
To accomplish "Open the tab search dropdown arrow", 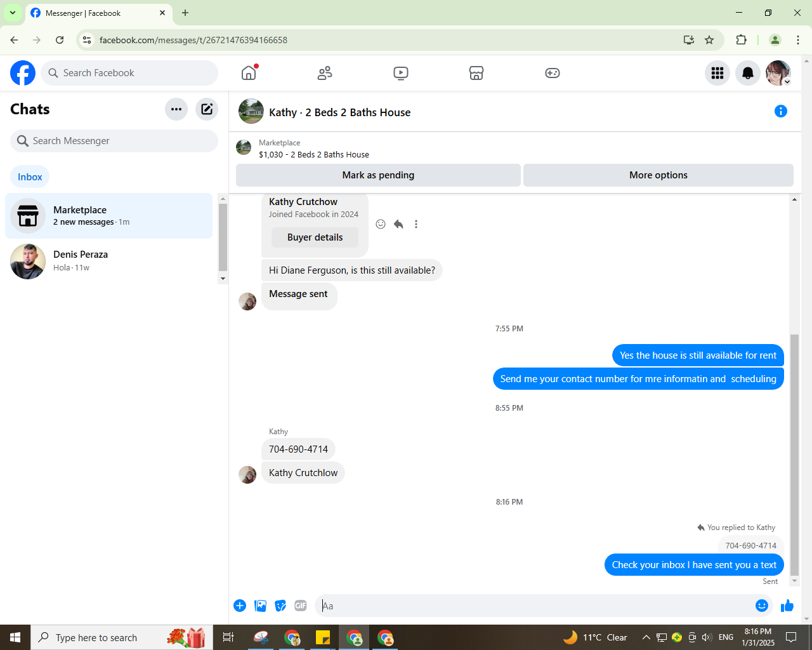I will pos(13,13).
